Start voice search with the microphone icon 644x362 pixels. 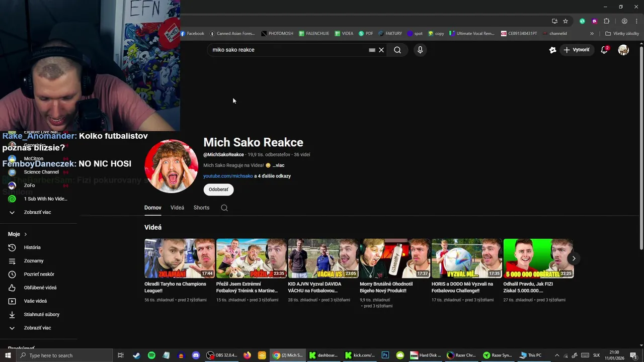click(420, 50)
